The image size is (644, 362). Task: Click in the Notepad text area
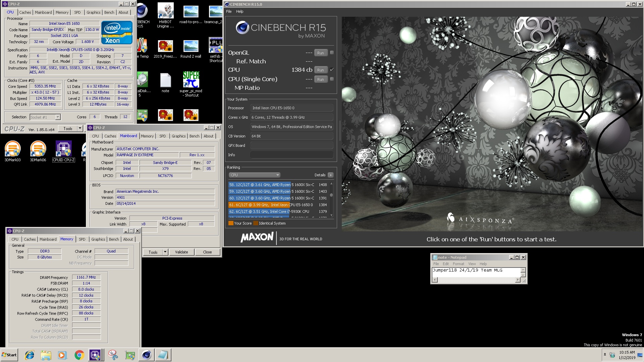click(x=476, y=273)
